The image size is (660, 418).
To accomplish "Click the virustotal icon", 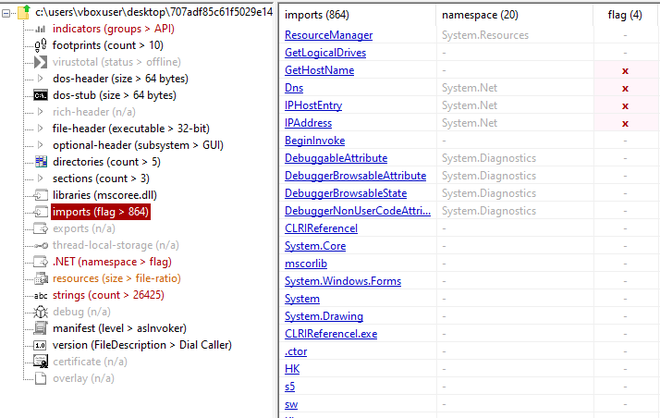I will 40,62.
